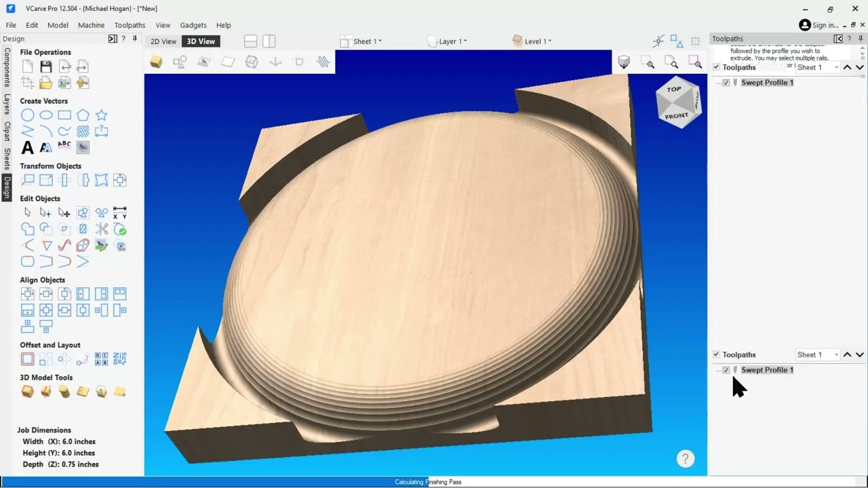Open the Toolpaths menu in menu bar
Screen dimensions: 868x488
click(130, 25)
